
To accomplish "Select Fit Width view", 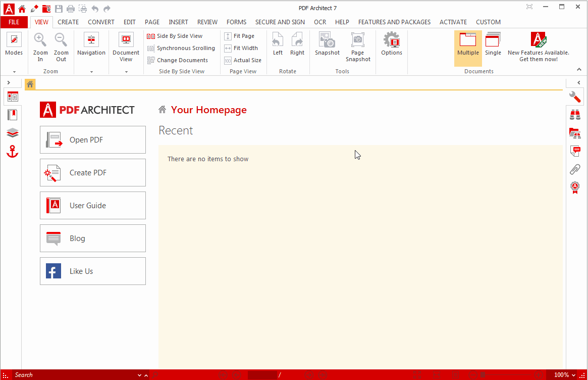I will pyautogui.click(x=241, y=48).
